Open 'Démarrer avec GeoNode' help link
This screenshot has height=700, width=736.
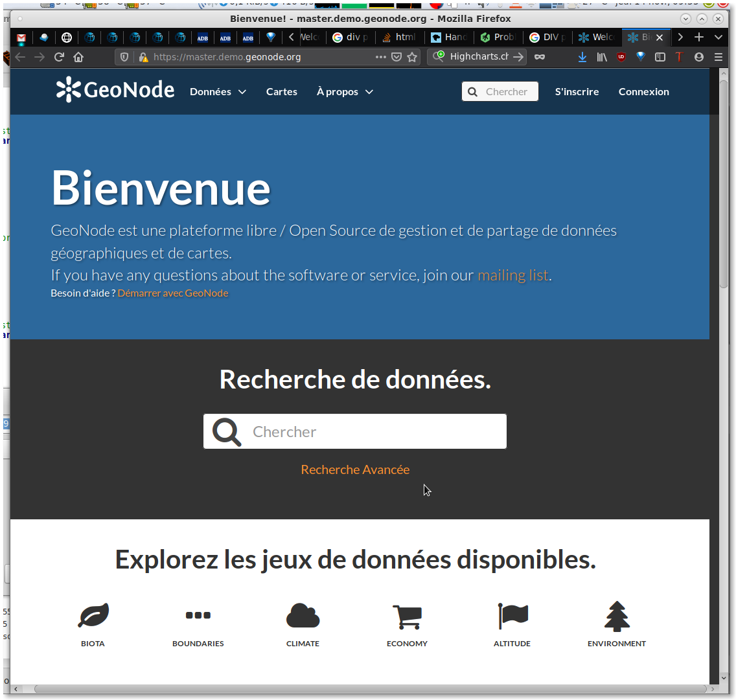(173, 293)
